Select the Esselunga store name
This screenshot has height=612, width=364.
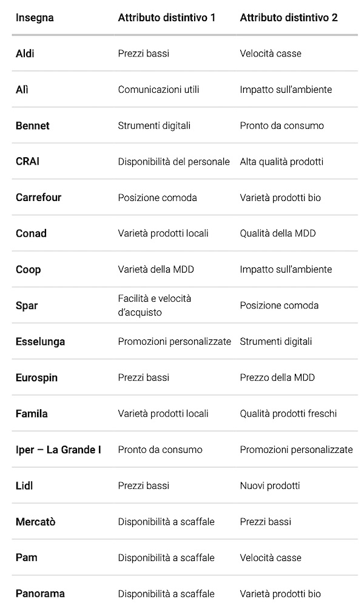coord(40,341)
